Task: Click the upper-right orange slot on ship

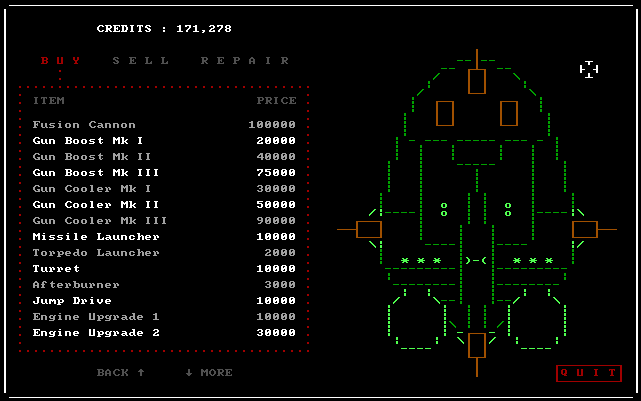Action: pyautogui.click(x=509, y=113)
